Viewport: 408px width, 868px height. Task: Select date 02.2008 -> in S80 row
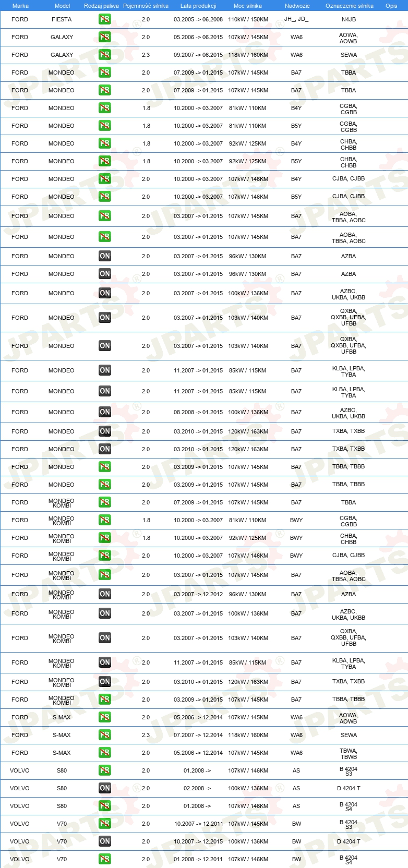(197, 788)
